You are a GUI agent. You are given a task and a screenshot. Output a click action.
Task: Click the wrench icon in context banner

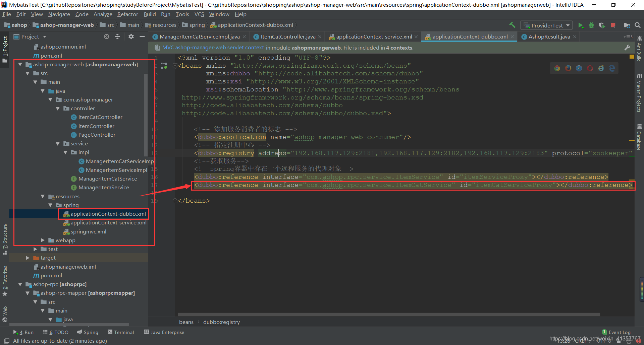[x=627, y=48]
